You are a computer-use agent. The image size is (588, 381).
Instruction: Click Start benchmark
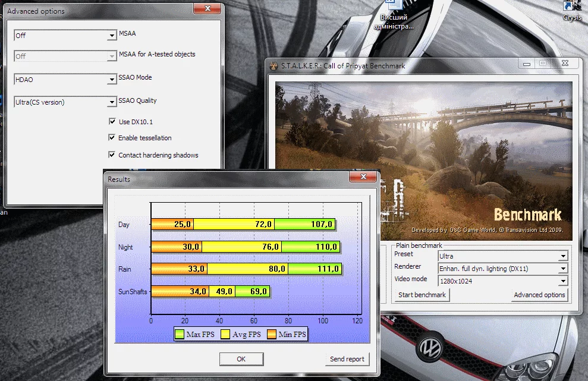click(422, 295)
